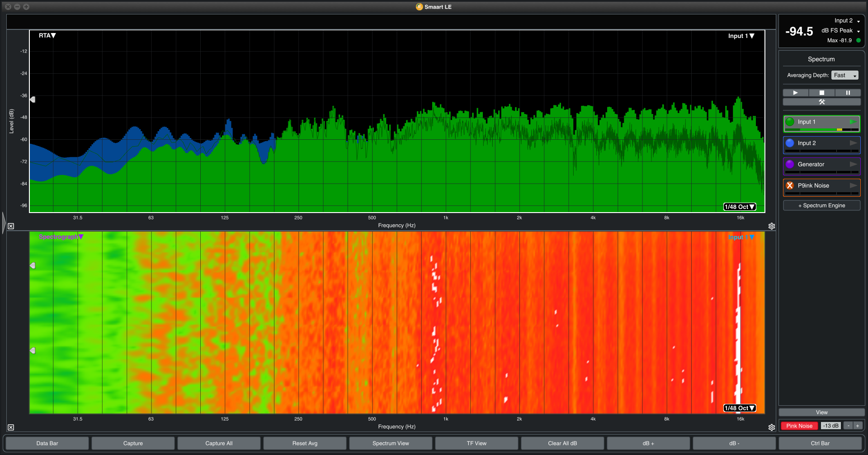Select lower spectrograph range marker
Viewport: 868px width, 455px height.
[x=33, y=351]
